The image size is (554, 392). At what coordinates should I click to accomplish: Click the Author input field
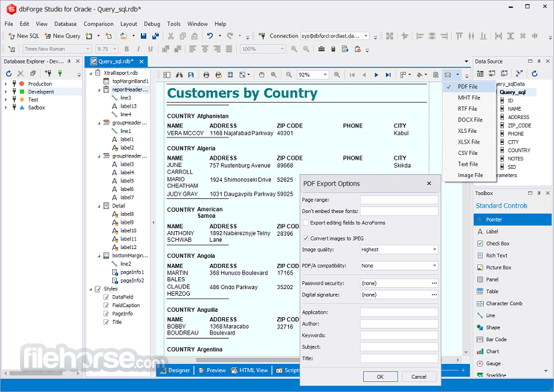pyautogui.click(x=399, y=324)
